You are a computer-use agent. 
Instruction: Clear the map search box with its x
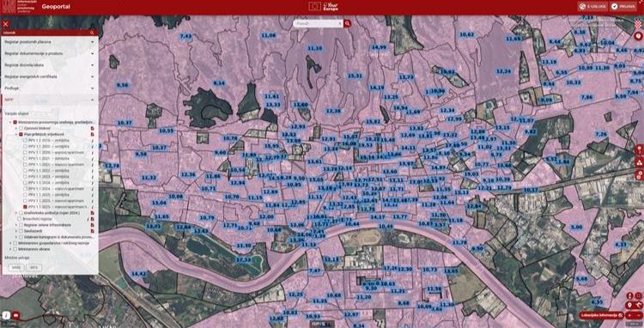click(x=340, y=24)
